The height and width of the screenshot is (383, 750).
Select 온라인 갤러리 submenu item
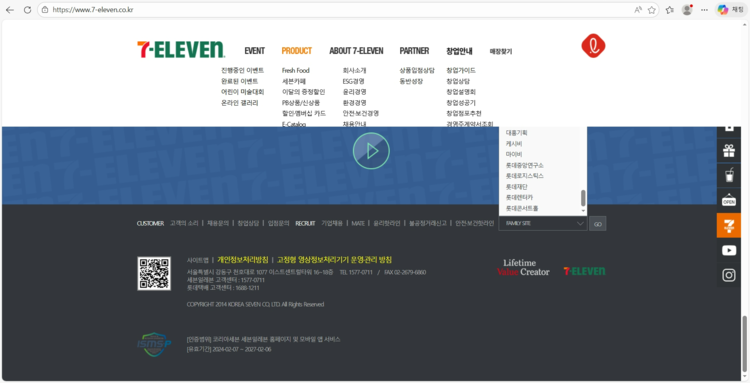tap(239, 103)
